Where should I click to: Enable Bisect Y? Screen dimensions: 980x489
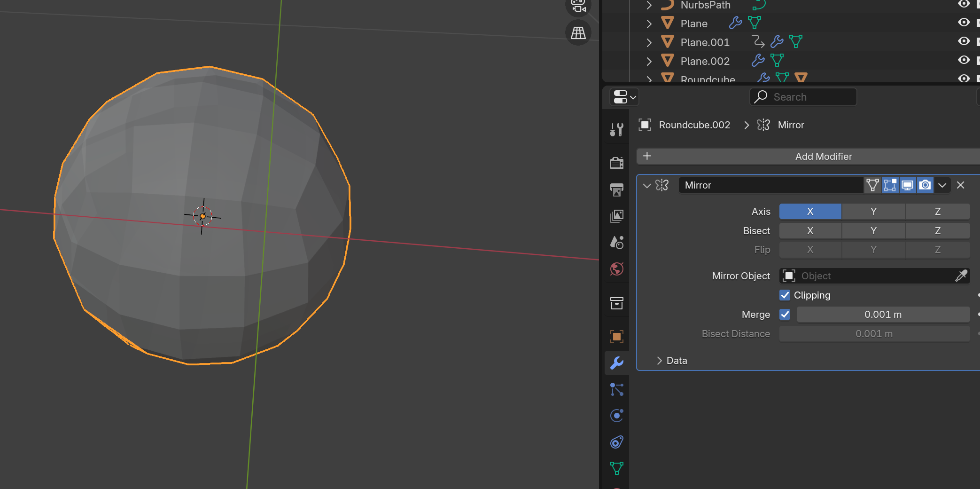(873, 231)
